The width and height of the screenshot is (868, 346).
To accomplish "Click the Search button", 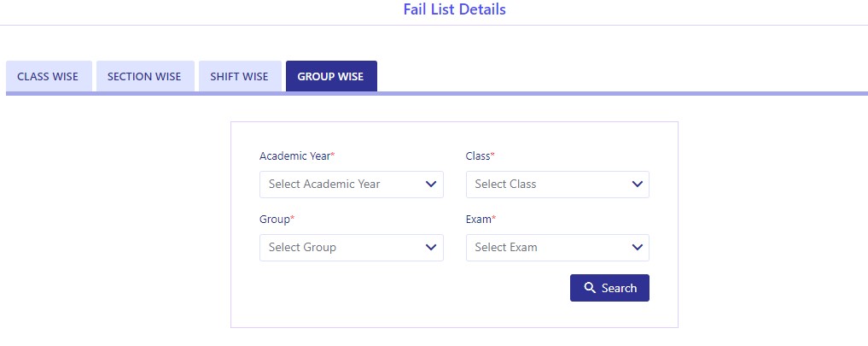I will (x=609, y=288).
